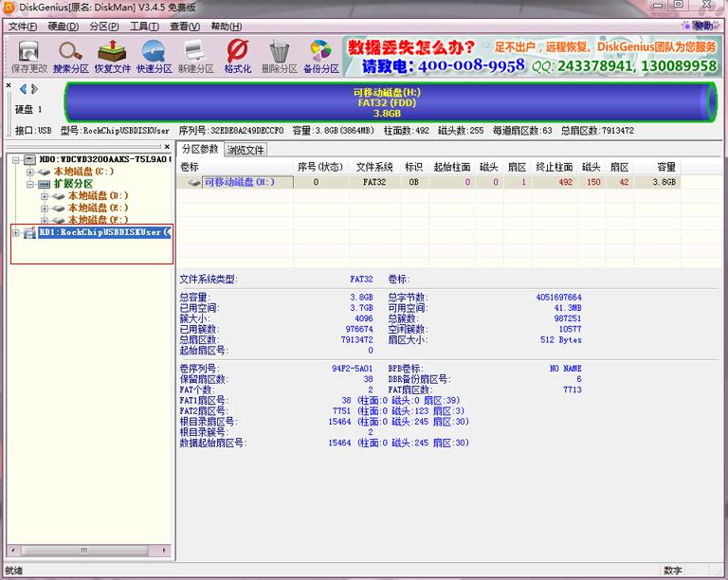Select the 快速分区 (Quick Partition) icon
The height and width of the screenshot is (580, 728).
point(154,56)
